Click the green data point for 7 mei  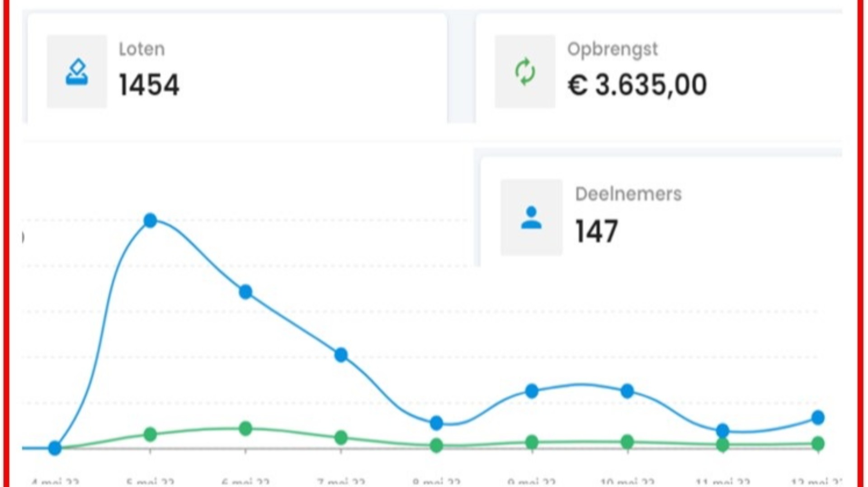[x=341, y=437]
